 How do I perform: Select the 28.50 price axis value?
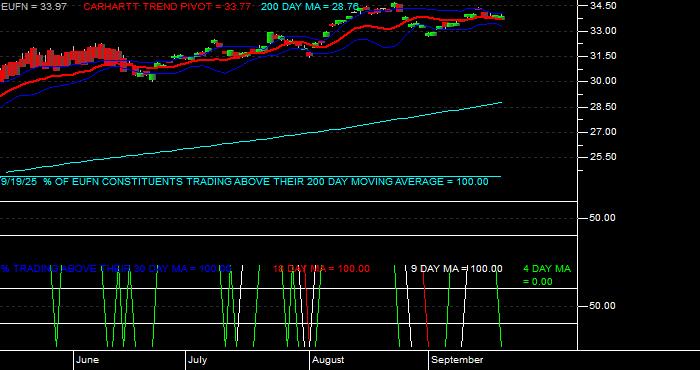pyautogui.click(x=603, y=107)
